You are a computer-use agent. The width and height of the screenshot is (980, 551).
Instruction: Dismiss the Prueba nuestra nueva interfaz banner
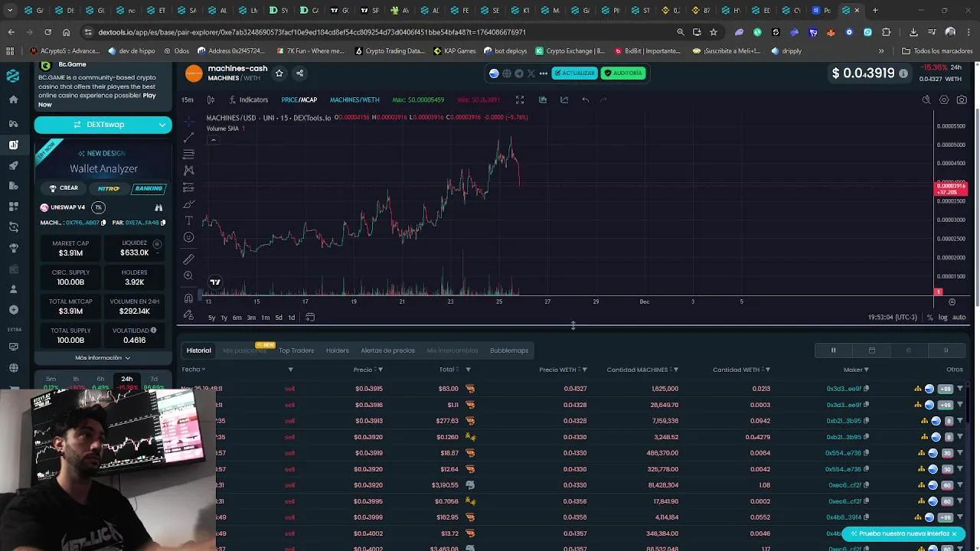(x=954, y=533)
